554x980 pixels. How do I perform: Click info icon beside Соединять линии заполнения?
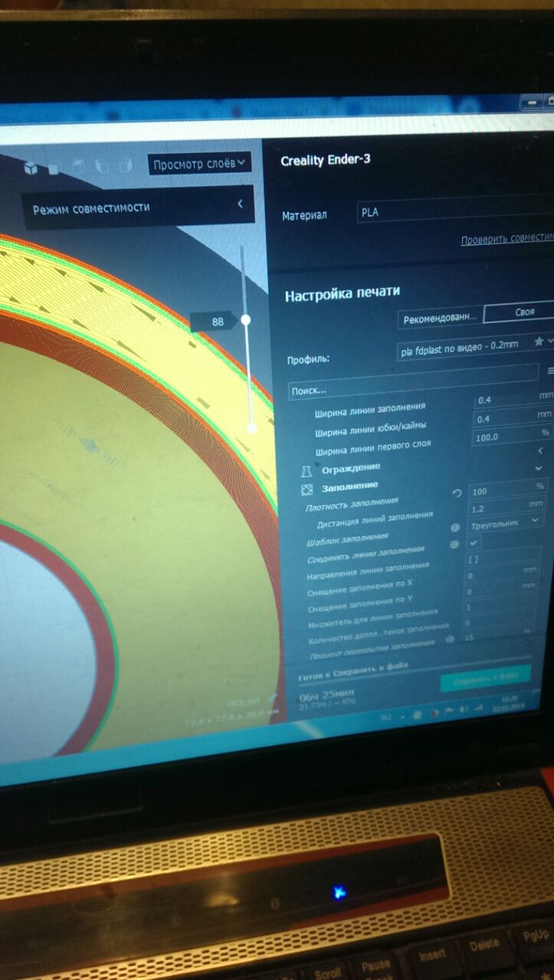click(453, 544)
